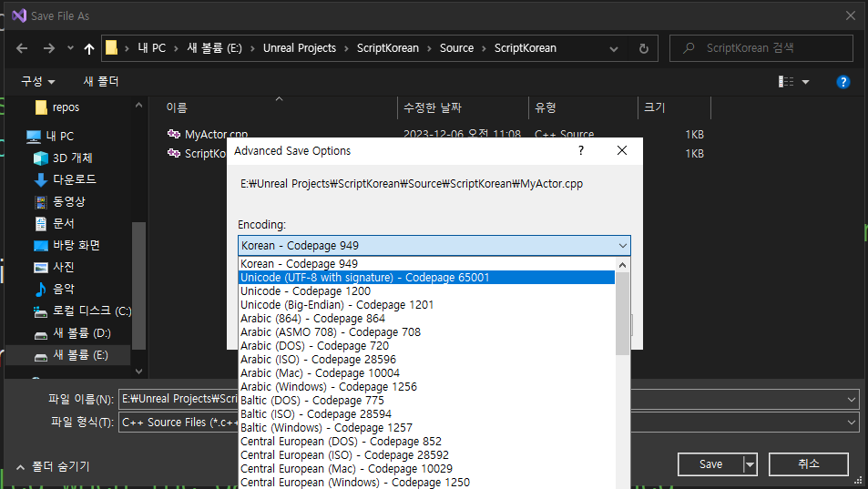The height and width of the screenshot is (489, 868).
Task: Choose Baltic (DOS) - Codepage 775
Action: [x=427, y=401]
